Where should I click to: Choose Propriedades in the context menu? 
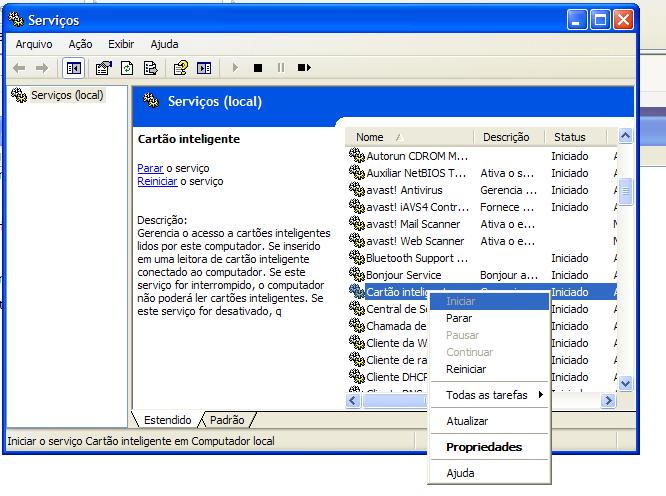(484, 447)
